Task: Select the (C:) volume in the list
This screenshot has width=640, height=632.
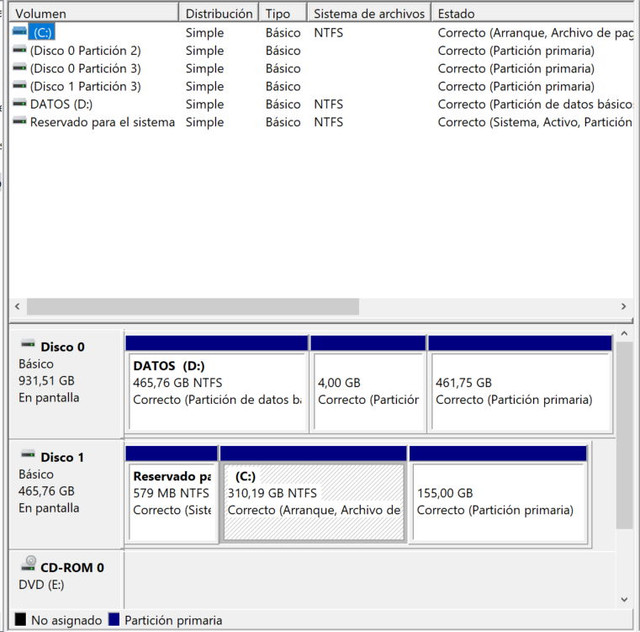Action: (42, 32)
